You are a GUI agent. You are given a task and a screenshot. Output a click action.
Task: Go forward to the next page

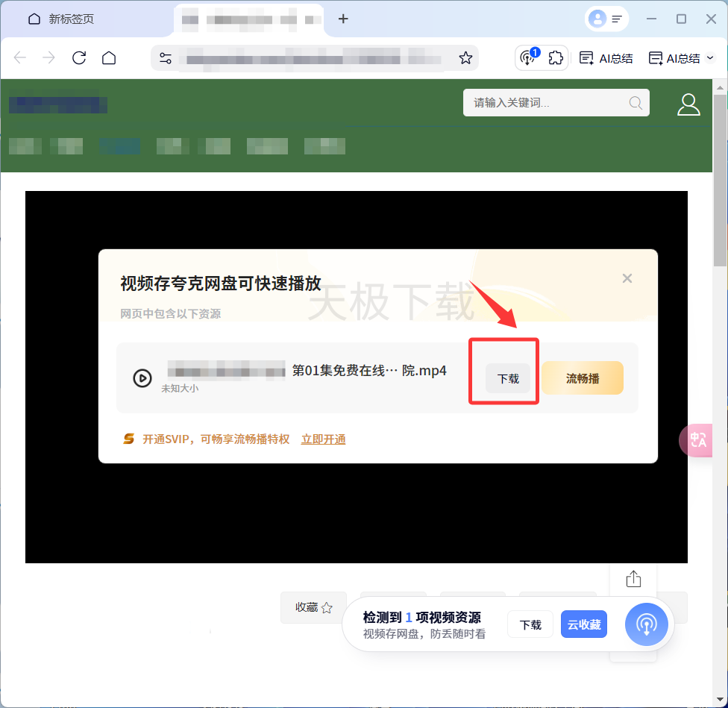tap(48, 58)
